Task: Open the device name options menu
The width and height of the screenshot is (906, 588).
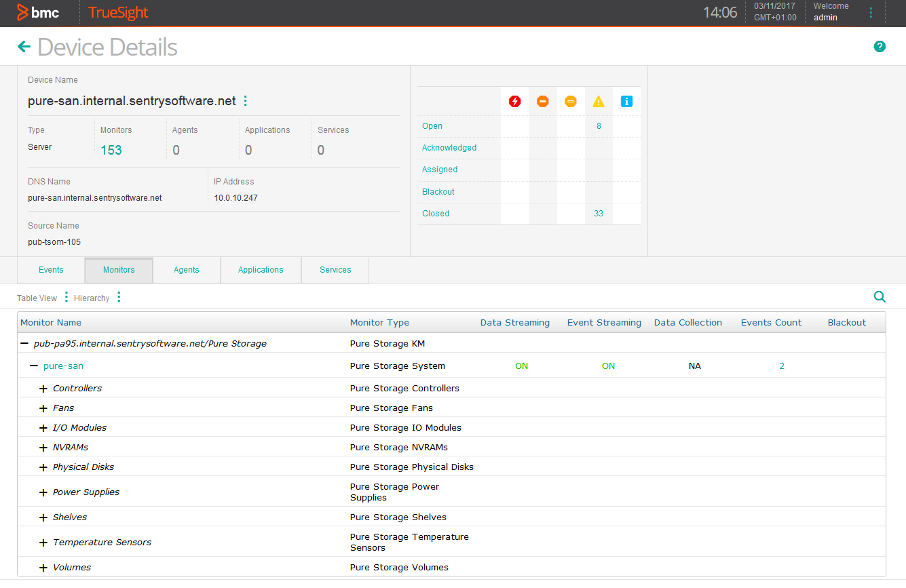Action: tap(245, 100)
